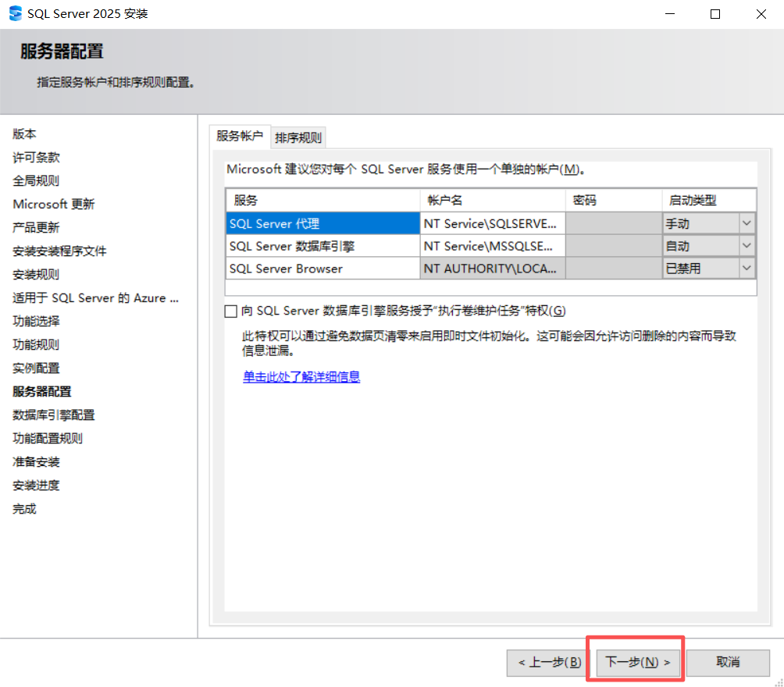Select the SQL Server 代理 service row

[x=323, y=223]
